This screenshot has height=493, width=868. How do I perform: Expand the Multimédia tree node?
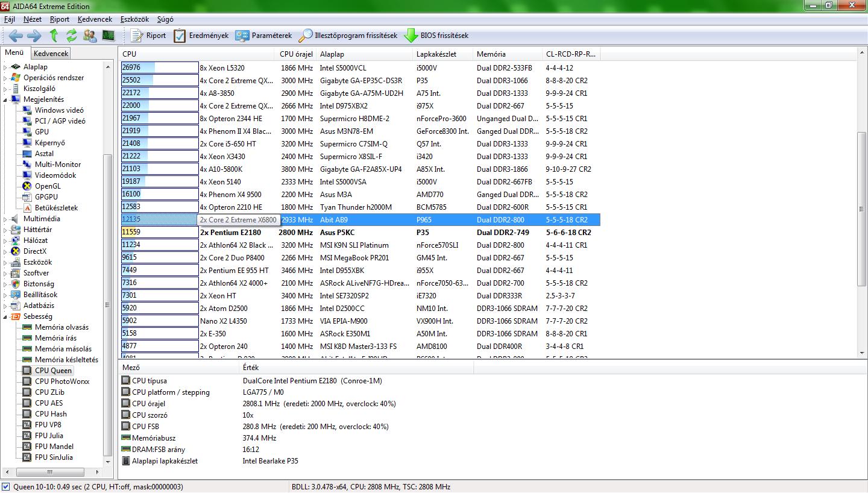tap(5, 219)
